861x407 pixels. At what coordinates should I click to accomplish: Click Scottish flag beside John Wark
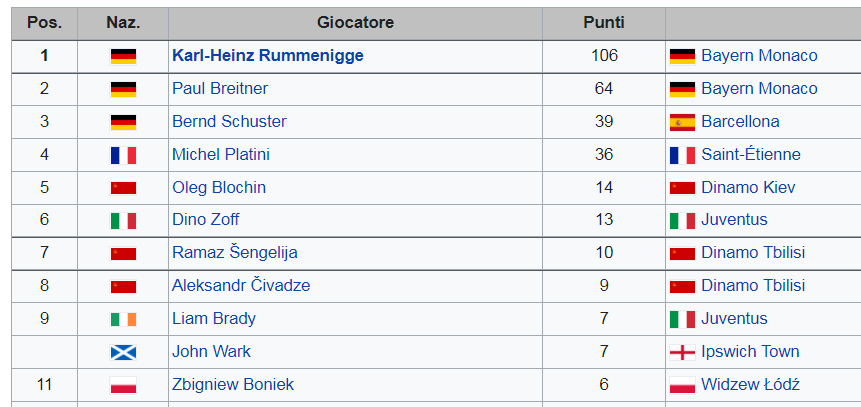pos(123,352)
